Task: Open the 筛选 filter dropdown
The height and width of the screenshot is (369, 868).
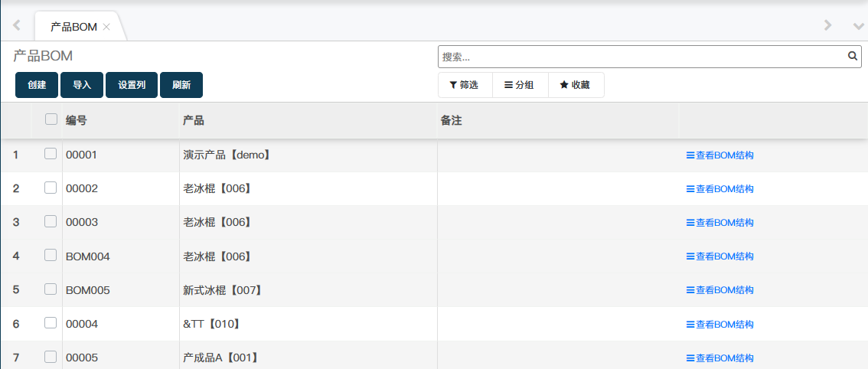Action: point(464,85)
